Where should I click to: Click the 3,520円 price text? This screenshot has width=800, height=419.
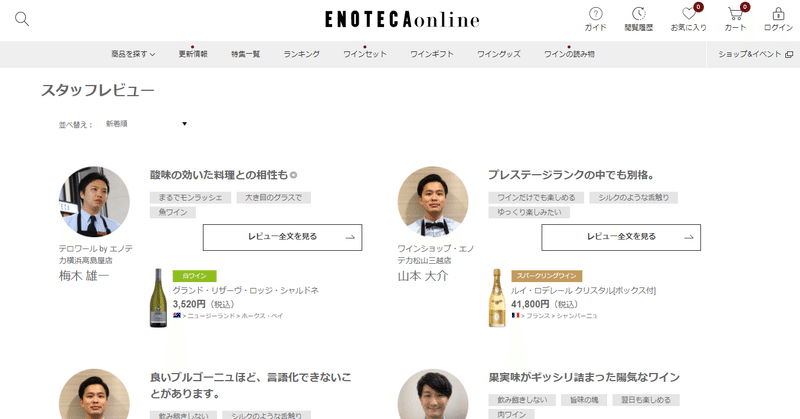click(189, 304)
